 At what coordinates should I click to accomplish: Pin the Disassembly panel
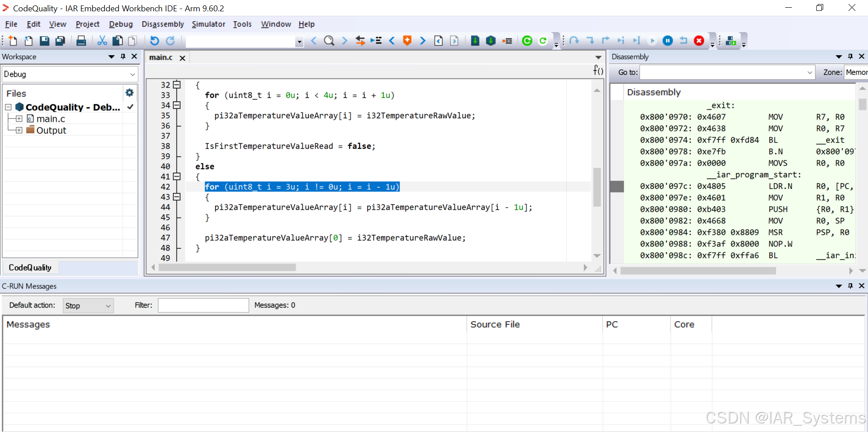(x=850, y=57)
